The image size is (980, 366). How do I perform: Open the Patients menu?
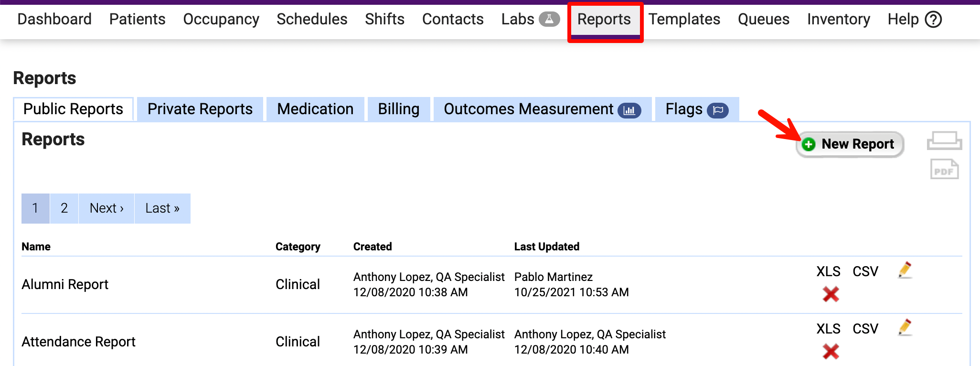point(137,19)
